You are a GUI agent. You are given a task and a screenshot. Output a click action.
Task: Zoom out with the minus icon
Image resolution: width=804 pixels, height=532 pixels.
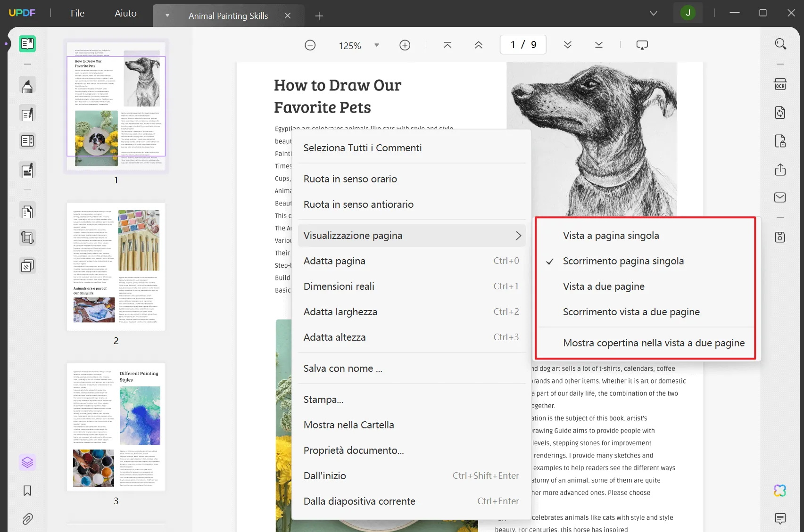click(310, 45)
